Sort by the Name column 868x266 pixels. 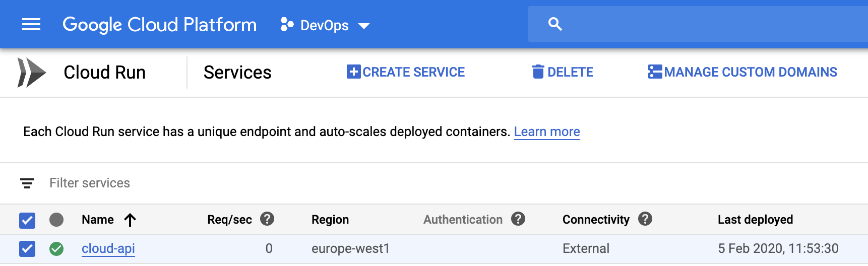point(98,220)
